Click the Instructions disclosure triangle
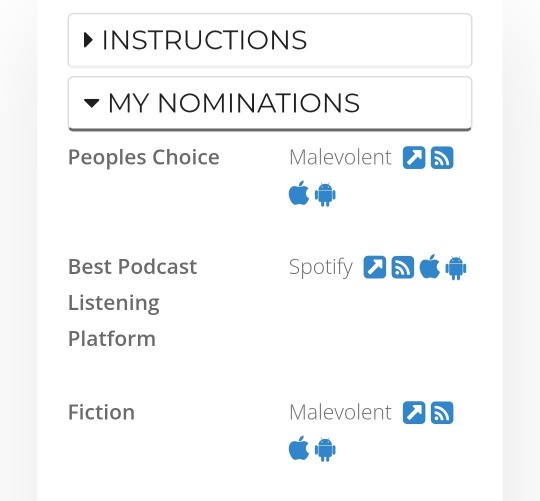 click(88, 40)
